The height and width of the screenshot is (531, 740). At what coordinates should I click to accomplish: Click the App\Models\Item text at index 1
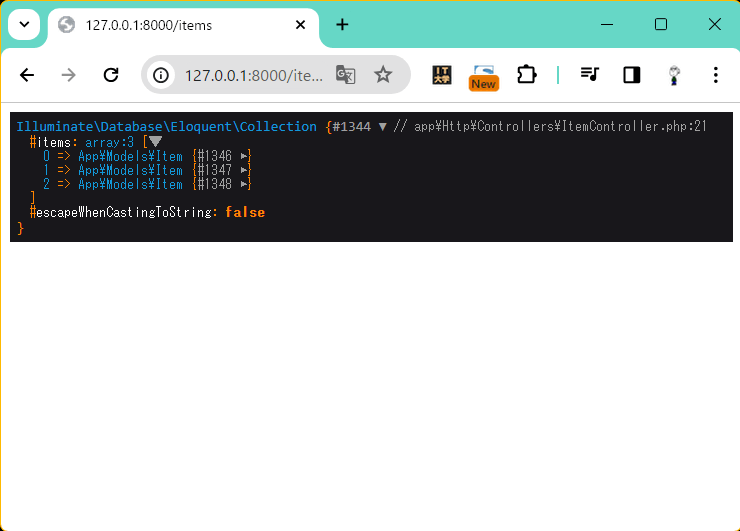pyautogui.click(x=130, y=170)
